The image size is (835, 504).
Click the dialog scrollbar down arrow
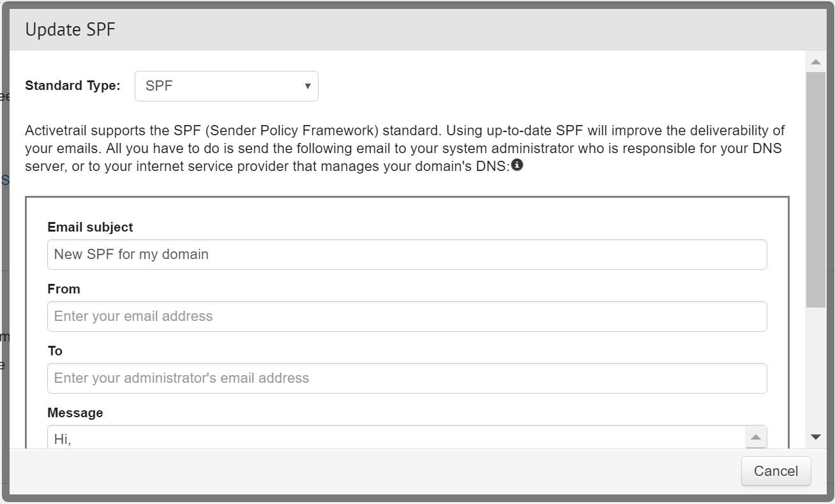pyautogui.click(x=815, y=437)
